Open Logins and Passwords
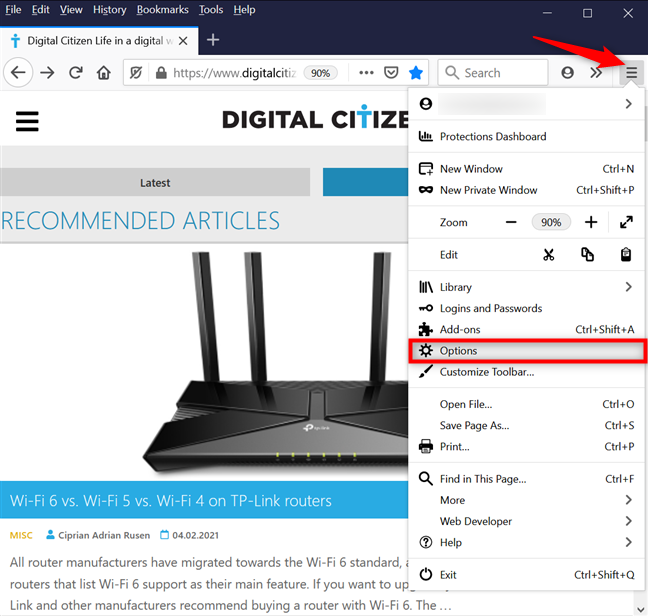648x616 pixels. click(526, 308)
